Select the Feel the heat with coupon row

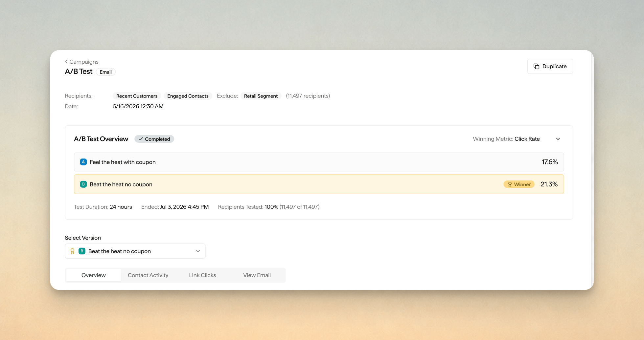(319, 162)
